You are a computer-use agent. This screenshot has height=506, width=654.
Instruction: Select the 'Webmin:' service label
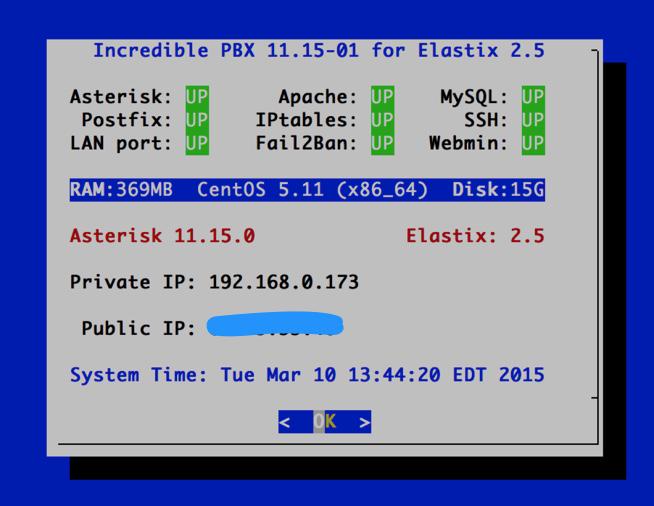click(468, 143)
